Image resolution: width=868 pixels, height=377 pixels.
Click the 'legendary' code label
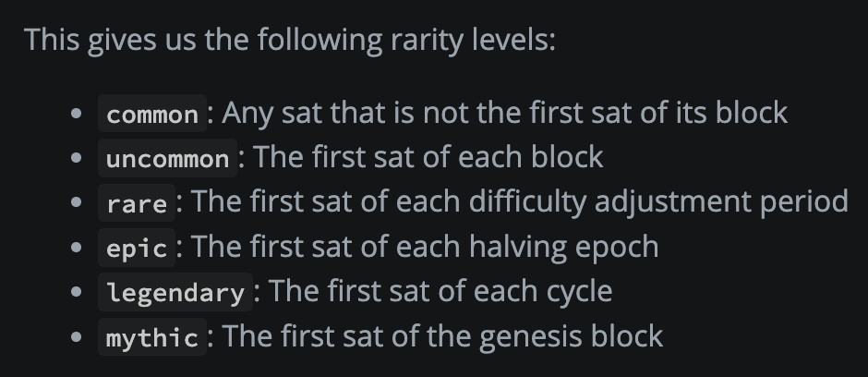175,292
